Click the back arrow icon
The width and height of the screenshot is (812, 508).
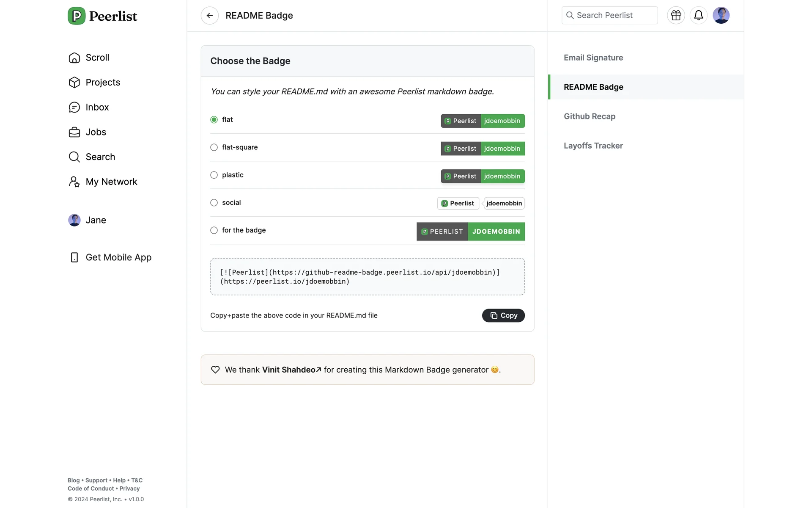coord(209,16)
